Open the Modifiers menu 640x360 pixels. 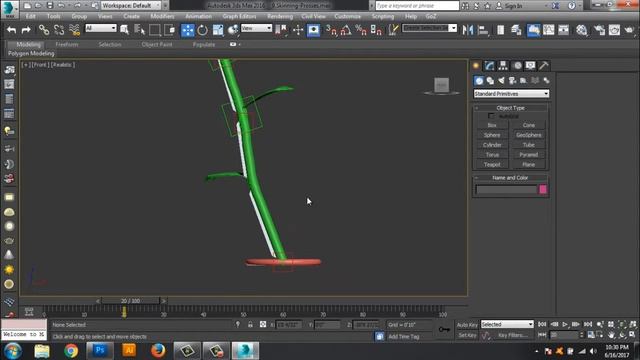tap(162, 16)
